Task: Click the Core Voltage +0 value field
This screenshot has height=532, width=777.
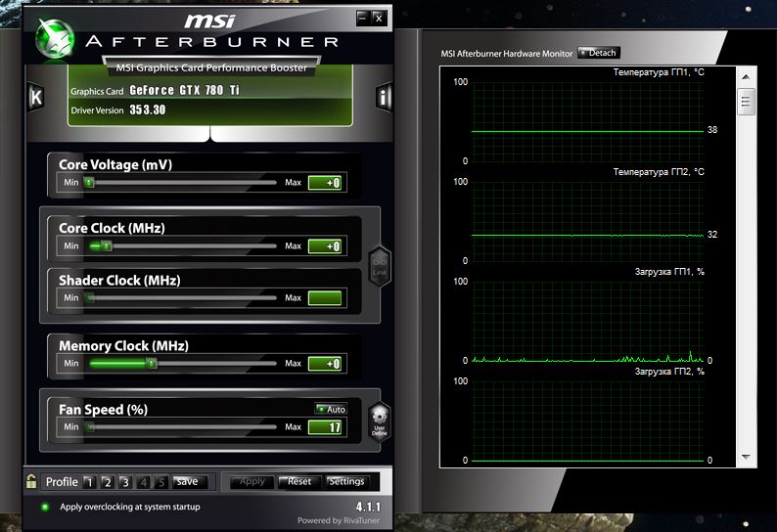Action: click(x=325, y=183)
